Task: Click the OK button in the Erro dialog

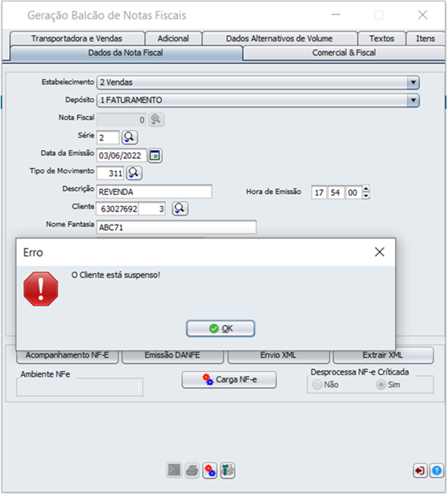Action: click(x=220, y=329)
